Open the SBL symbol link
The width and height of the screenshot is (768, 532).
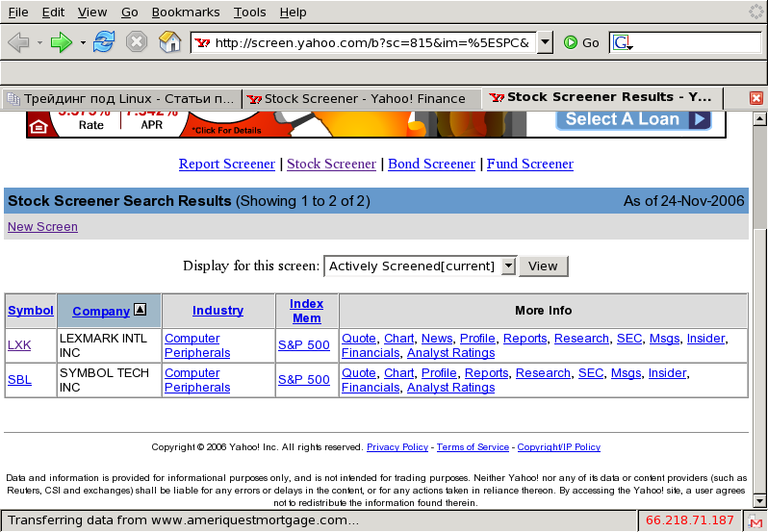(19, 380)
